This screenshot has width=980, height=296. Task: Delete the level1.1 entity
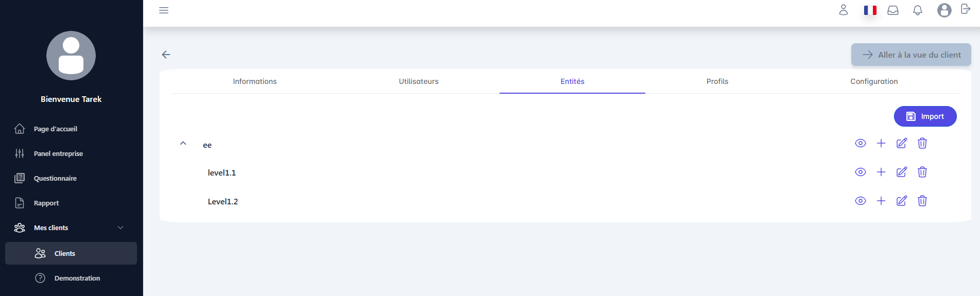pyautogui.click(x=922, y=172)
